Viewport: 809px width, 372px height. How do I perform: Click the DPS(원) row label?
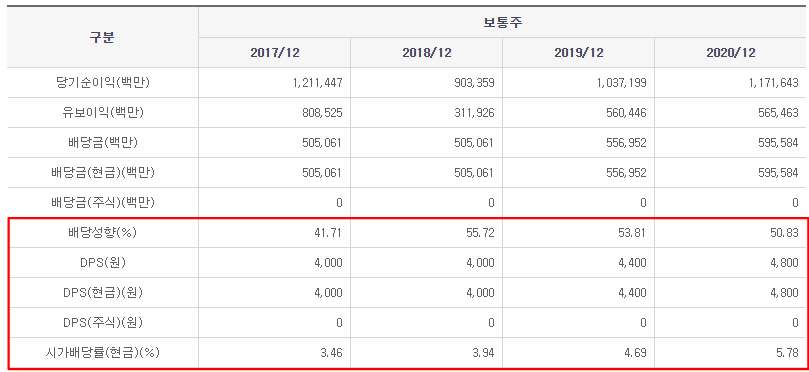pyautogui.click(x=103, y=263)
